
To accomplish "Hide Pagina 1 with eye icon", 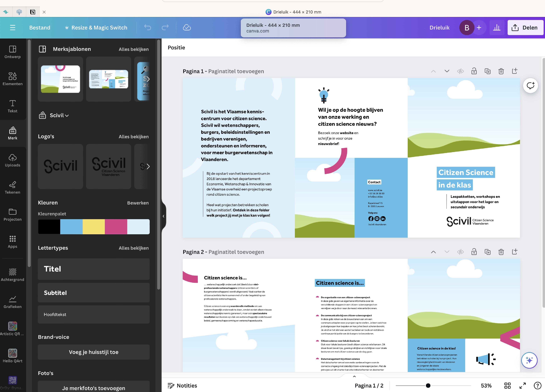I will tap(460, 71).
